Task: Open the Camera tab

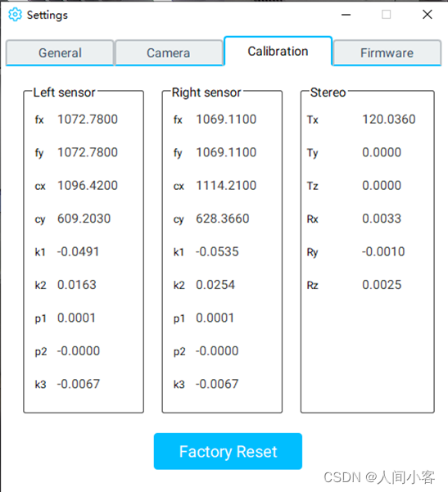Action: click(169, 52)
